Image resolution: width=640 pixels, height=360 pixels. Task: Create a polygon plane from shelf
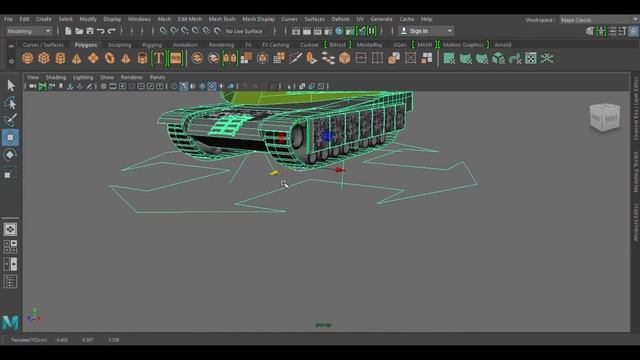[93, 58]
